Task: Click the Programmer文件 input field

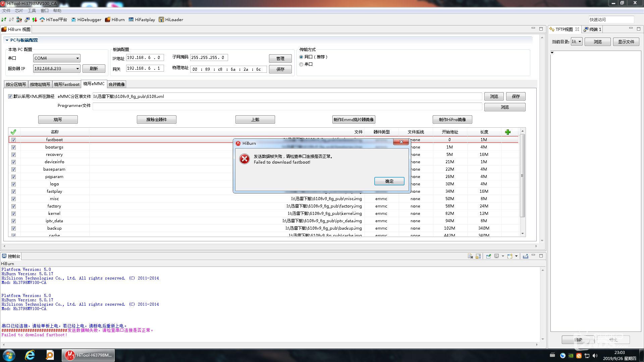Action: point(287,107)
